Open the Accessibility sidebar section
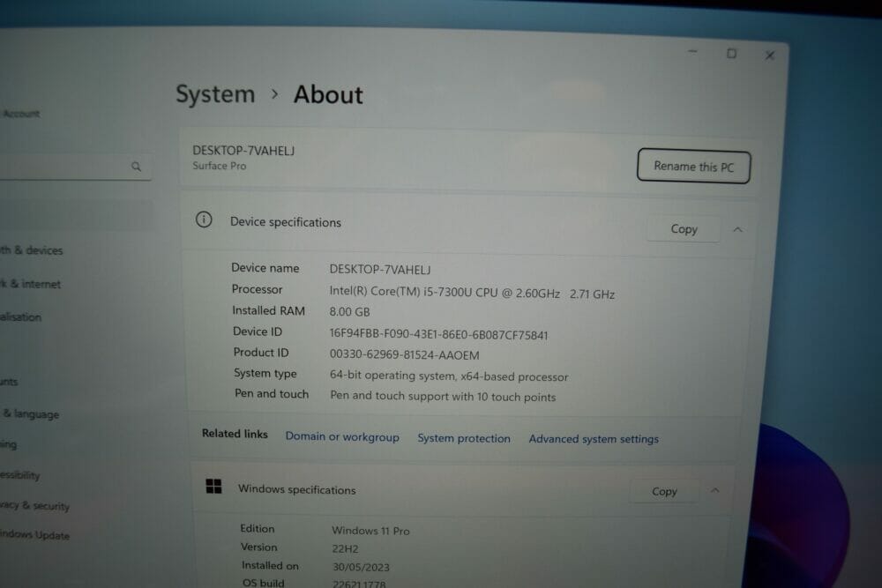The width and height of the screenshot is (882, 588). coord(20,475)
